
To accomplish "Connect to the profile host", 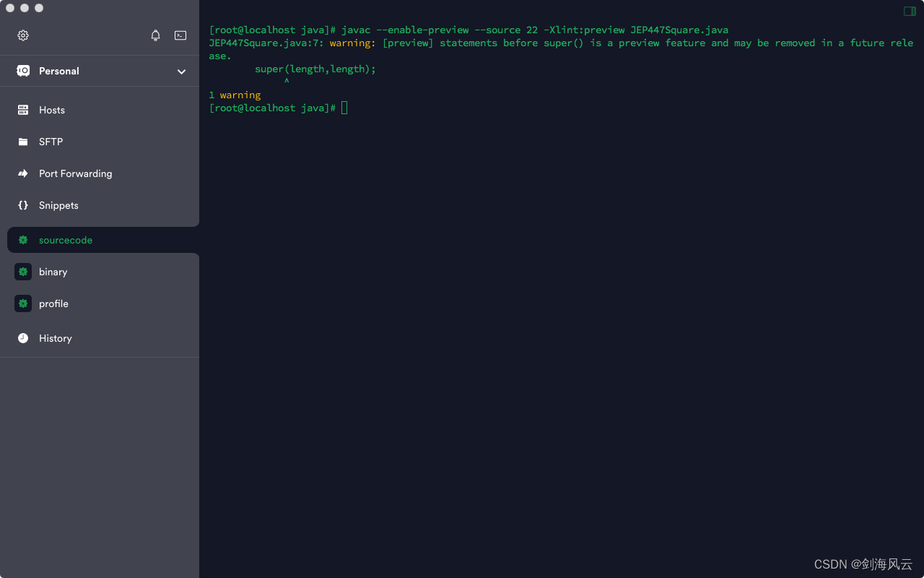I will tap(53, 303).
